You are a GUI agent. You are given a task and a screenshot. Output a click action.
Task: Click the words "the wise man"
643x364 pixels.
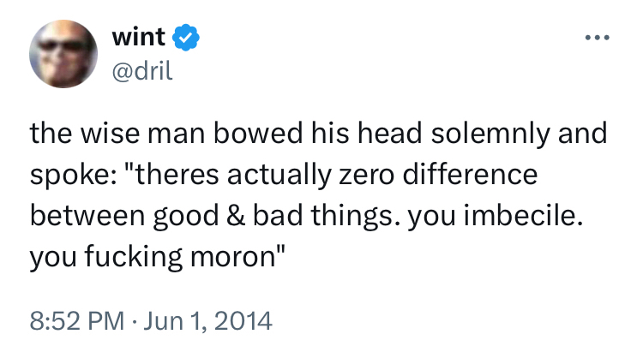coord(109,135)
